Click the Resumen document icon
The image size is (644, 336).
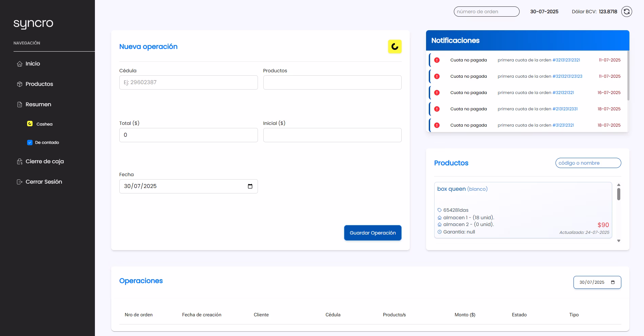pyautogui.click(x=20, y=105)
